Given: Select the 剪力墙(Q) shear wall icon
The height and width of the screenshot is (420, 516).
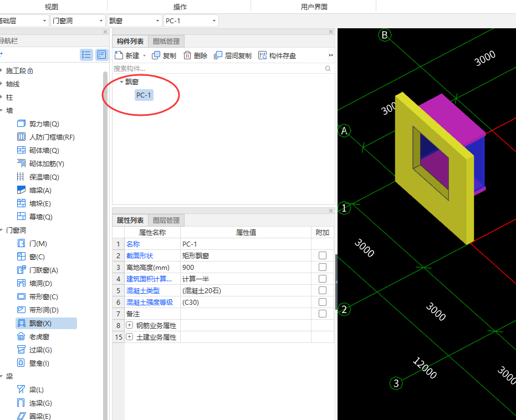Looking at the screenshot, I should coord(21,124).
